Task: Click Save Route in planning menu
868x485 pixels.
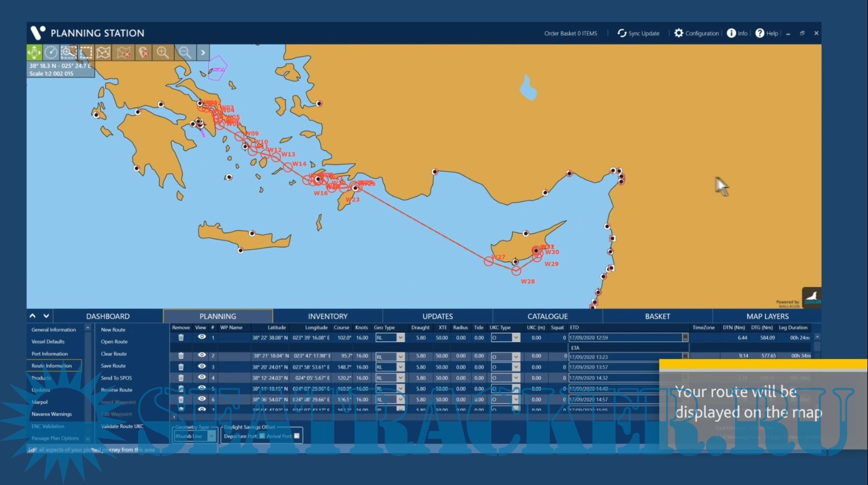Action: (x=113, y=366)
